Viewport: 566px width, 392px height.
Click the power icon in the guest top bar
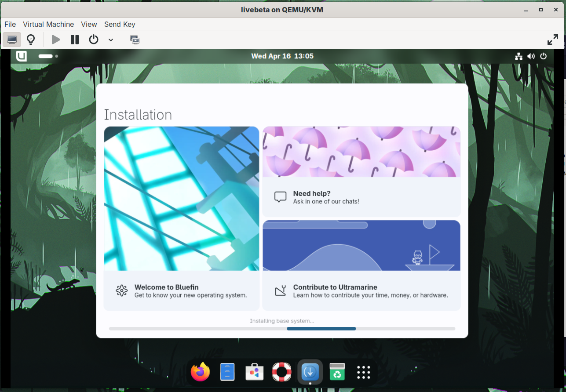pyautogui.click(x=544, y=56)
